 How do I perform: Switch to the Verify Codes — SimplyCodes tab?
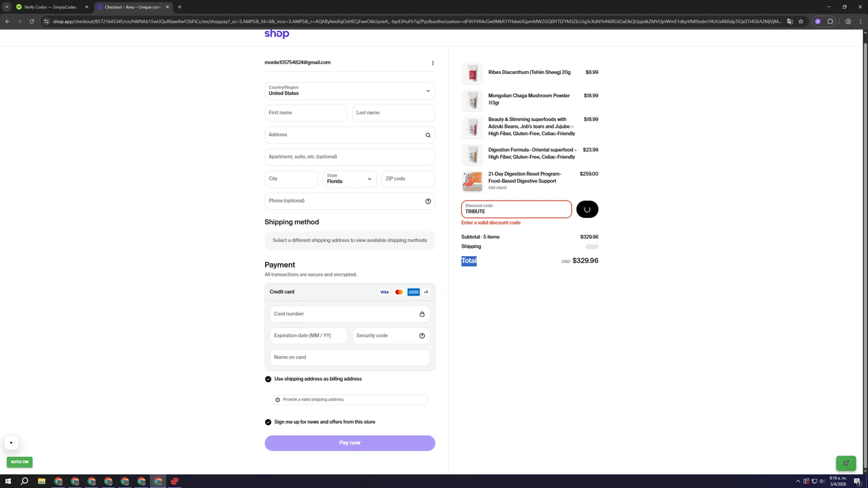click(x=52, y=7)
